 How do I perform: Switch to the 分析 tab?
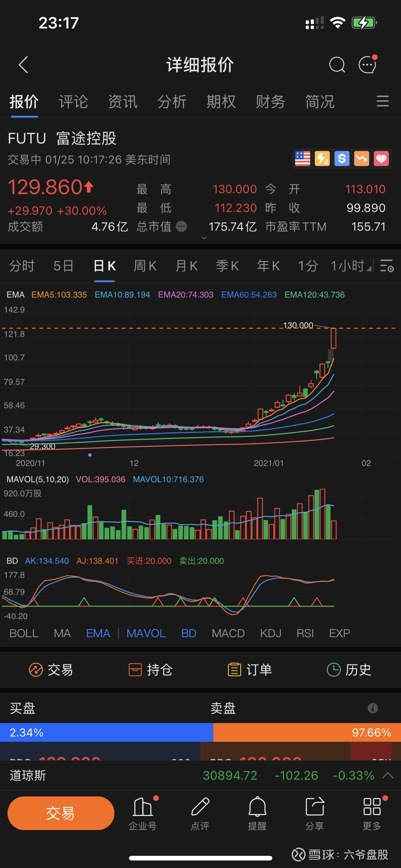[172, 102]
